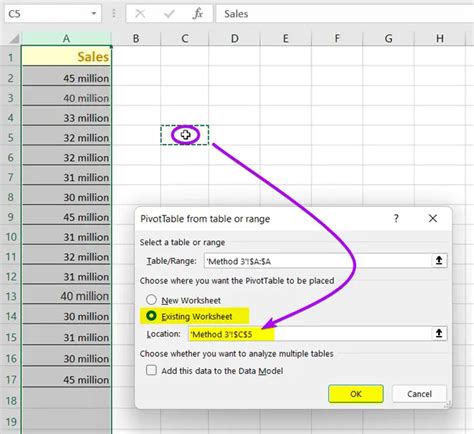Viewport: 474px width, 434px height.
Task: Select row 1 header
Action: [11, 57]
